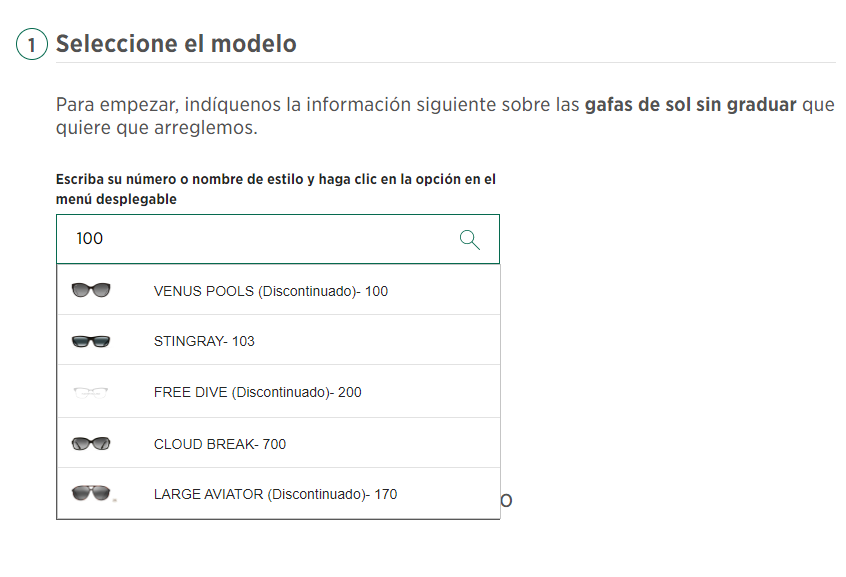Select the faint Free Dive glasses thumbnail
Screen dimensions: 846x577
(x=91, y=392)
